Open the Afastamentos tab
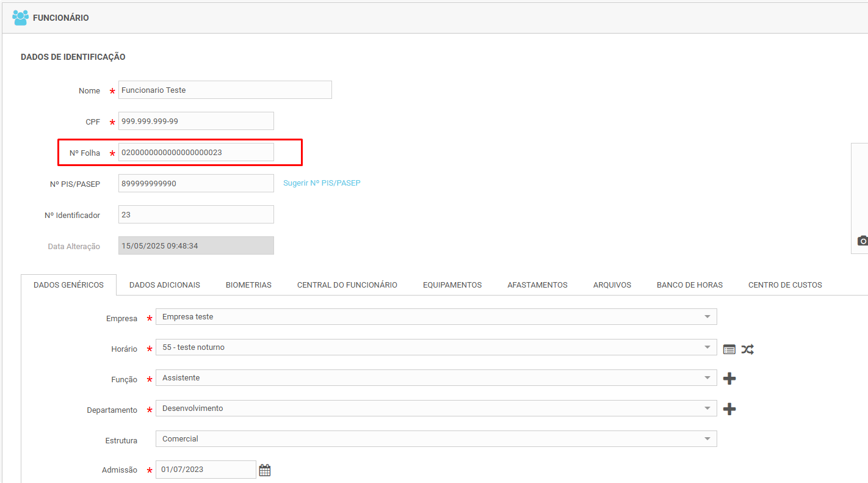 [x=537, y=285]
